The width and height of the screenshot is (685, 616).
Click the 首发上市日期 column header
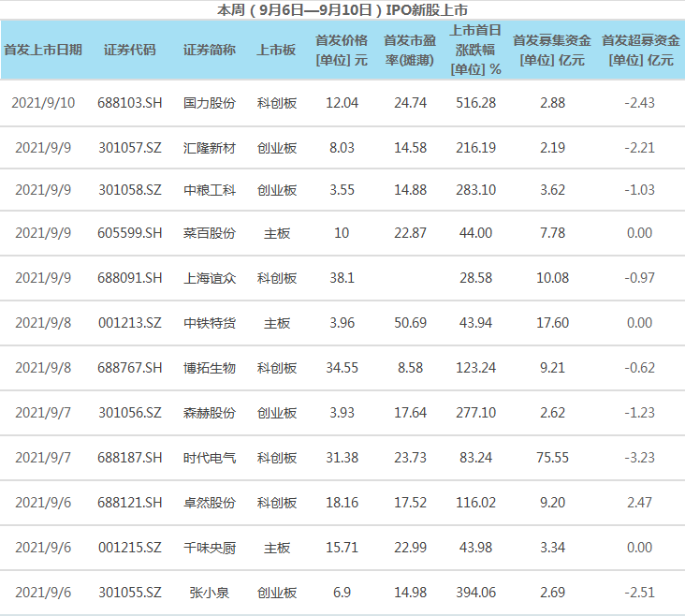(x=43, y=50)
